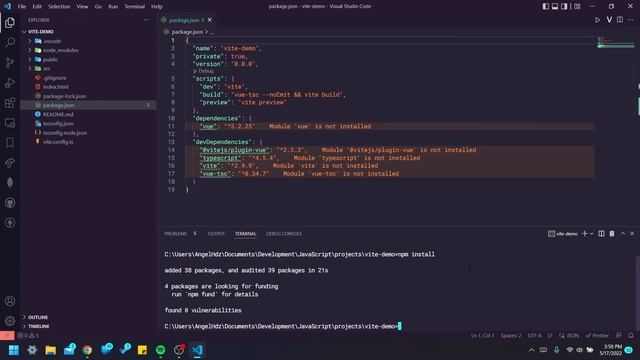Open the File menu
The width and height of the screenshot is (640, 360).
click(22, 6)
